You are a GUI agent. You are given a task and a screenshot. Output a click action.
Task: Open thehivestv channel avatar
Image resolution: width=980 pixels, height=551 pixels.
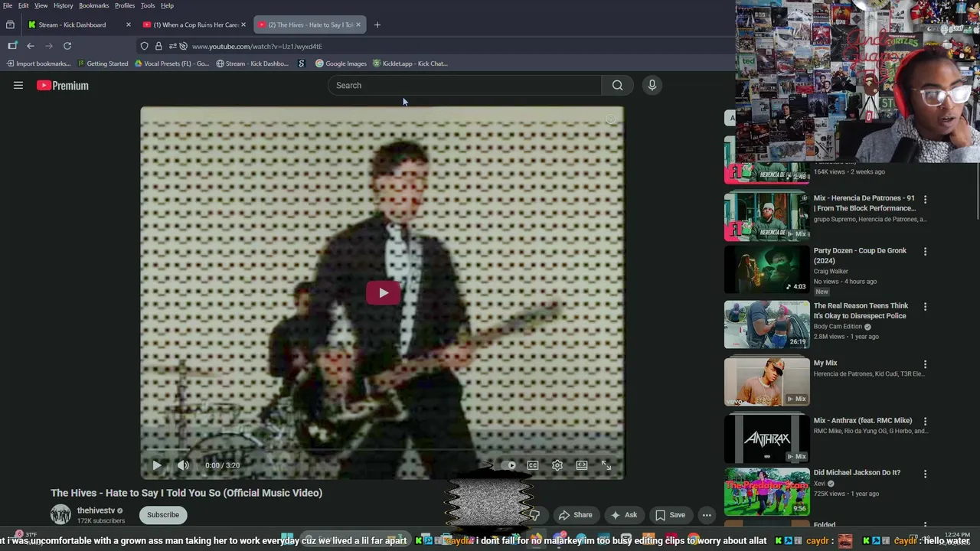tap(60, 515)
